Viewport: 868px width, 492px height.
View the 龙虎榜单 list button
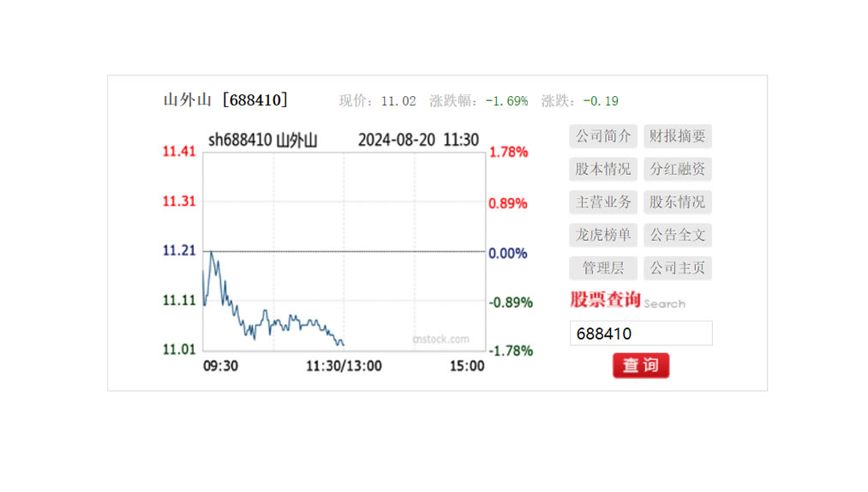point(603,235)
